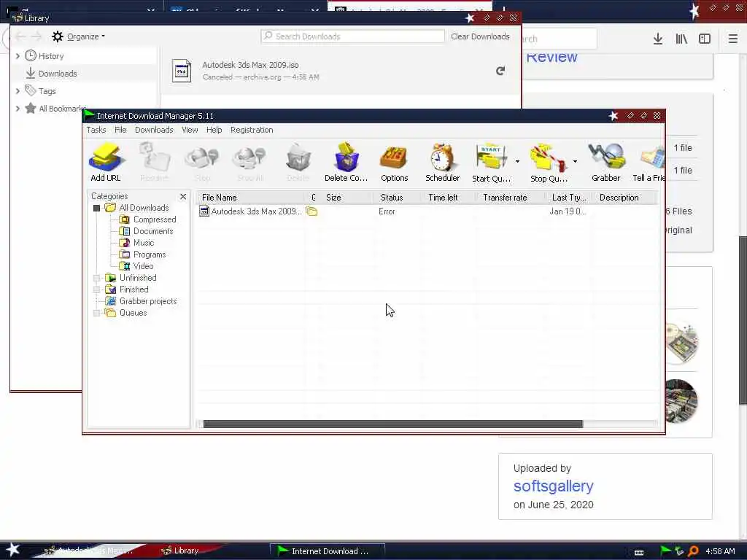Click the IDM horizontal scrollbar thumb
The height and width of the screenshot is (560, 747).
pyautogui.click(x=393, y=424)
